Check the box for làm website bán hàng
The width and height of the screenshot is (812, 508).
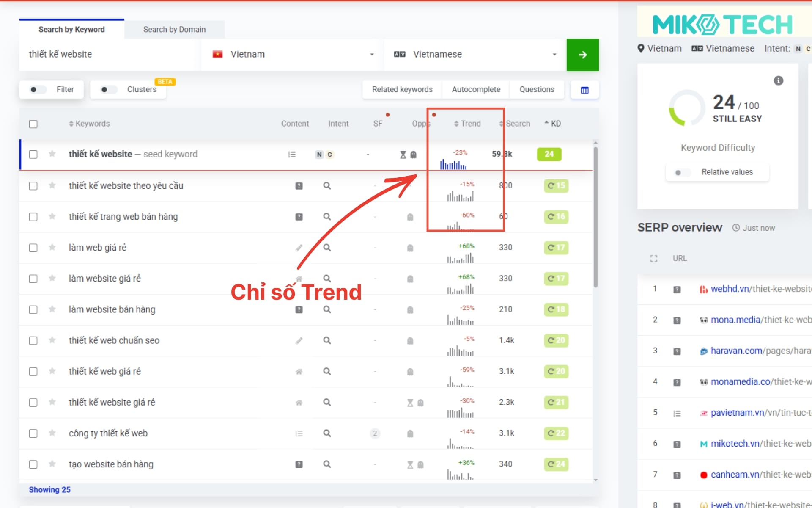33,309
